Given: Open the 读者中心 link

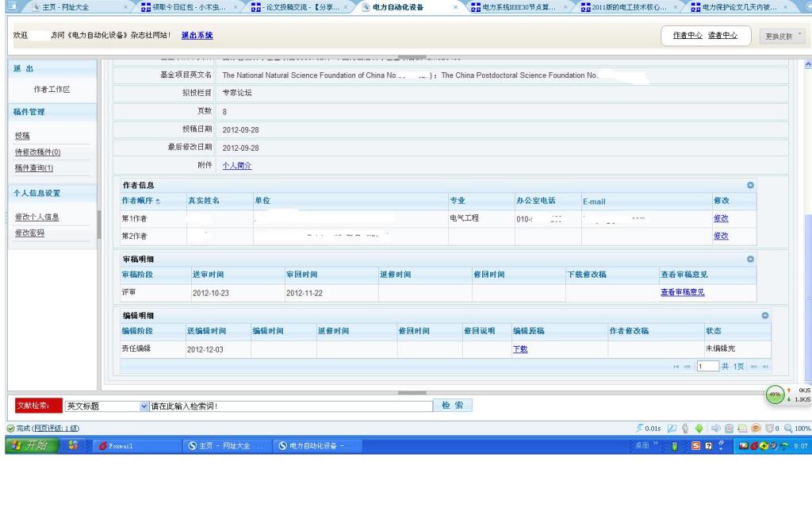Looking at the screenshot, I should (722, 35).
